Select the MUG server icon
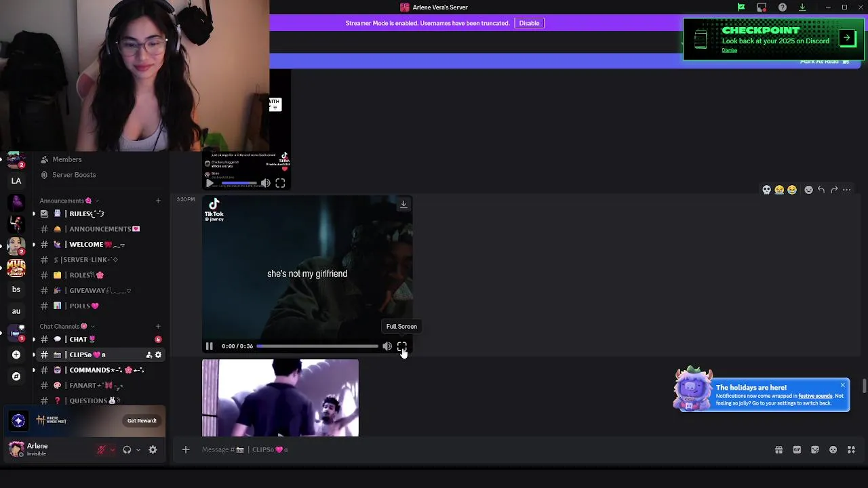The height and width of the screenshot is (488, 868). 16,268
